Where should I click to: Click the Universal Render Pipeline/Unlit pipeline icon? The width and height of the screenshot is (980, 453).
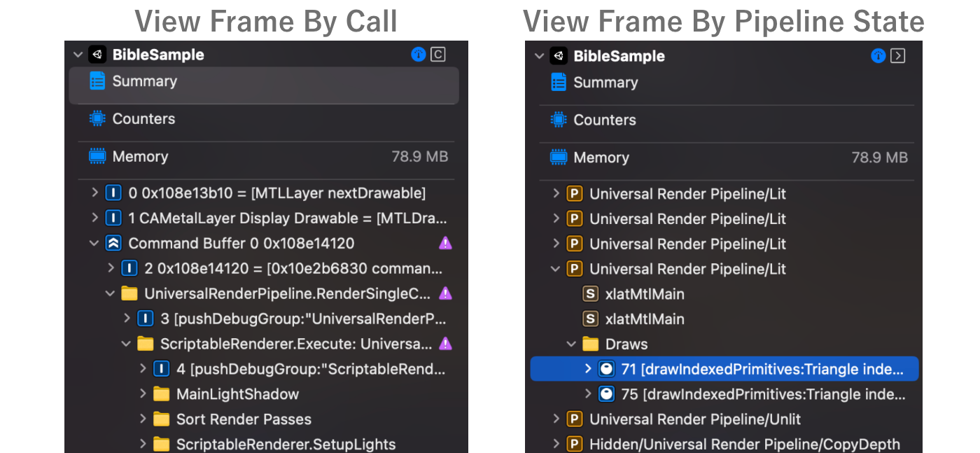(x=574, y=419)
